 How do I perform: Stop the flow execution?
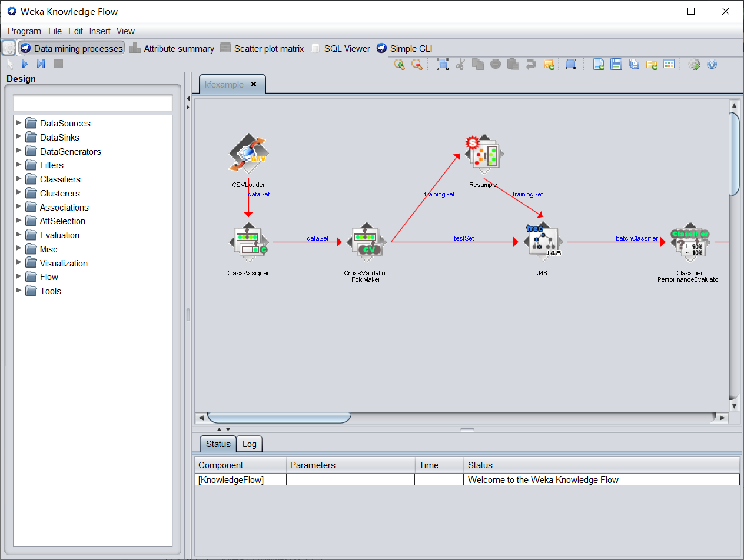coord(58,64)
